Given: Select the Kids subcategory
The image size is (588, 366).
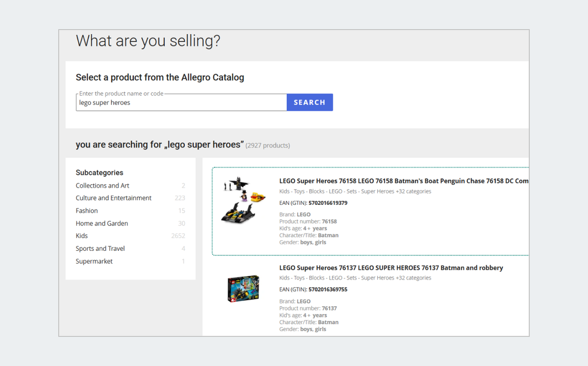Looking at the screenshot, I should (x=81, y=236).
